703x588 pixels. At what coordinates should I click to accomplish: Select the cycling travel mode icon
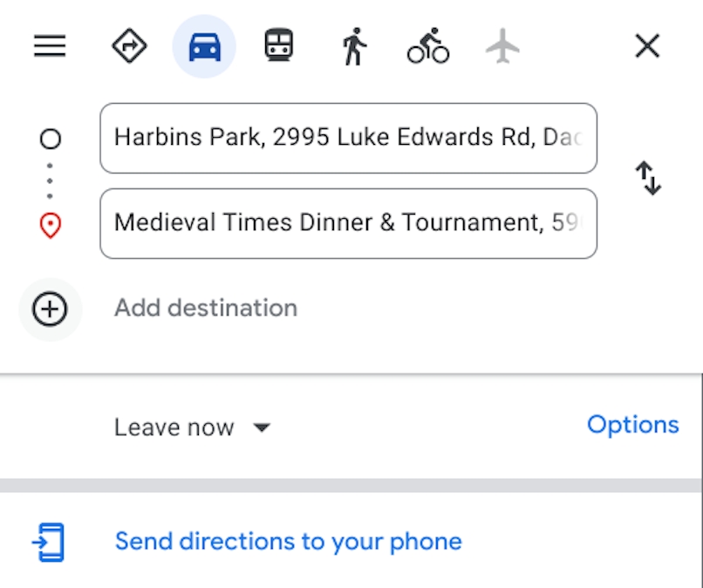click(427, 46)
